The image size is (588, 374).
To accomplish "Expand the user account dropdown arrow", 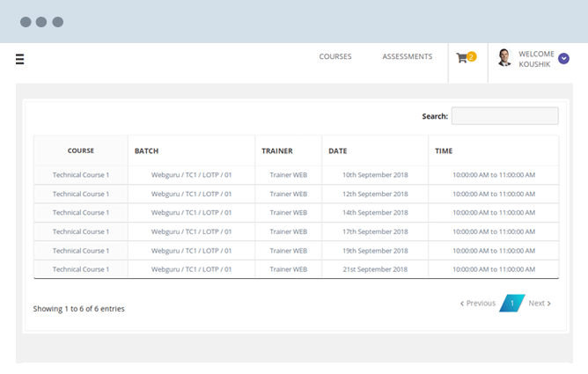I will (x=564, y=59).
